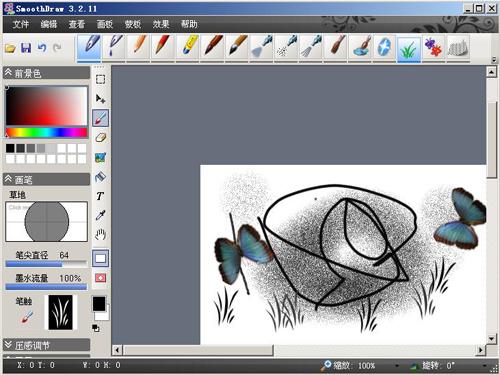Choose the landscape image tool in the sidebar
This screenshot has width=500, height=375.
click(x=100, y=157)
